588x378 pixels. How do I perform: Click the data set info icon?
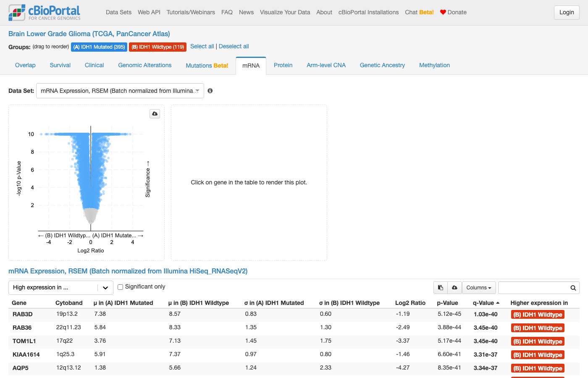pos(210,91)
